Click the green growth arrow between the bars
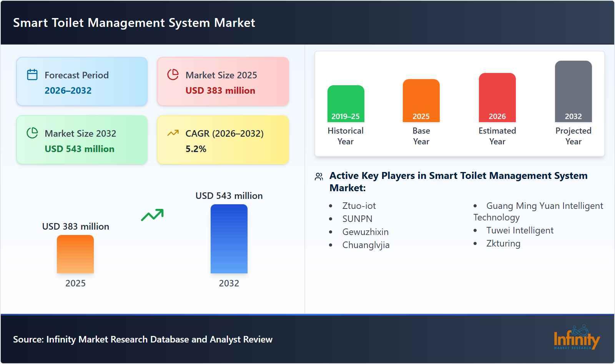This screenshot has width=615, height=364. pyautogui.click(x=153, y=215)
